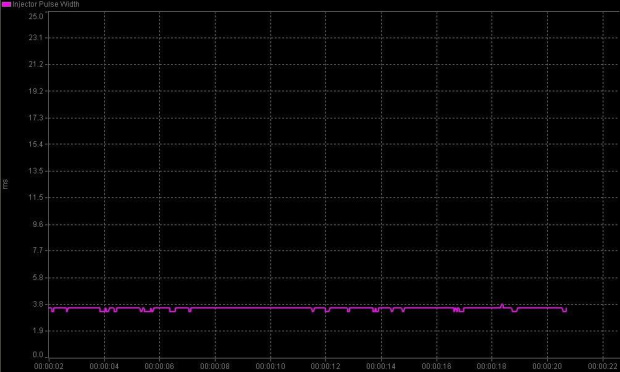Click the 00:00:04 time axis marker

coord(104,366)
